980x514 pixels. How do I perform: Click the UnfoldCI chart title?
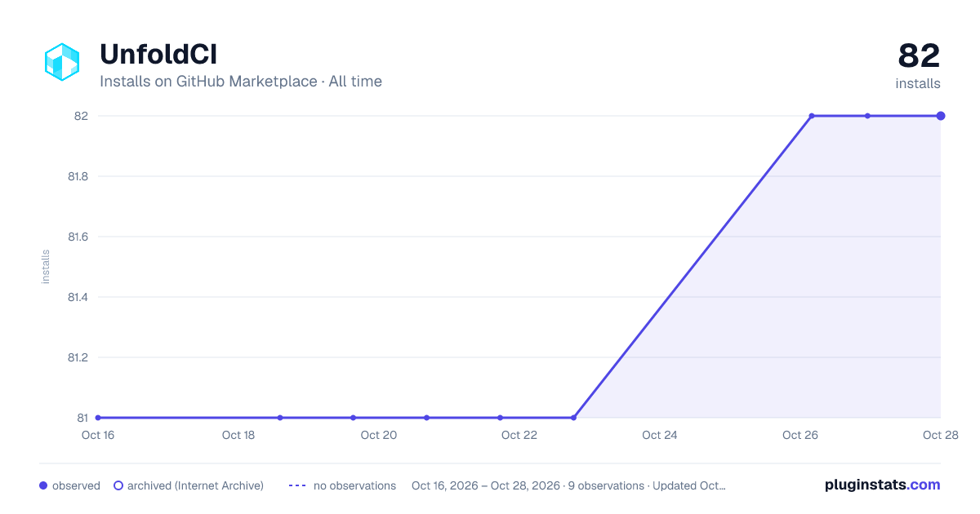pos(158,54)
